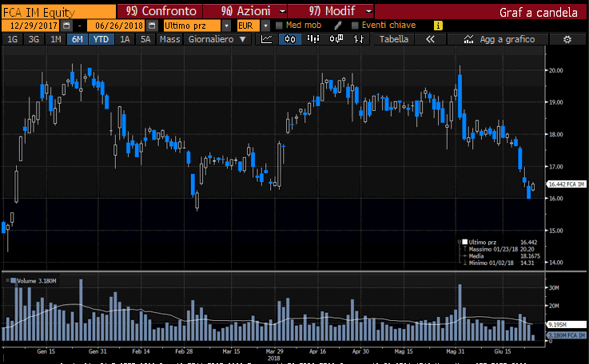Select the 1G time range
The width and height of the screenshot is (589, 364).
13,39
